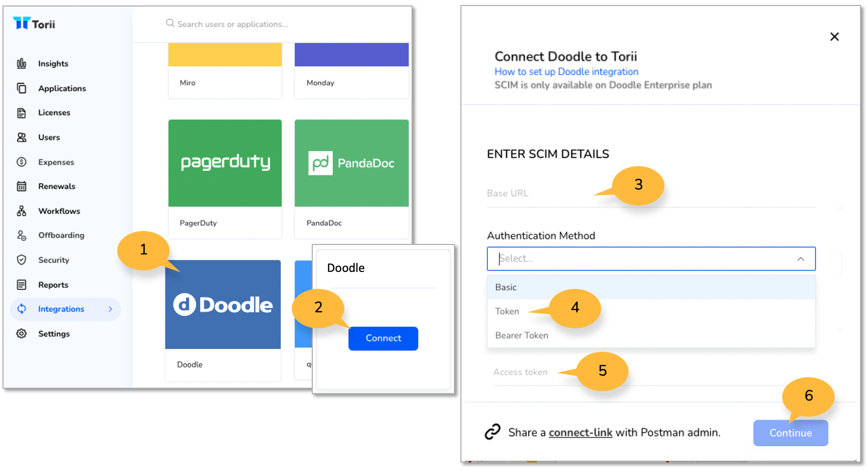Open Insights via its bar chart icon
The image size is (868, 471).
21,63
